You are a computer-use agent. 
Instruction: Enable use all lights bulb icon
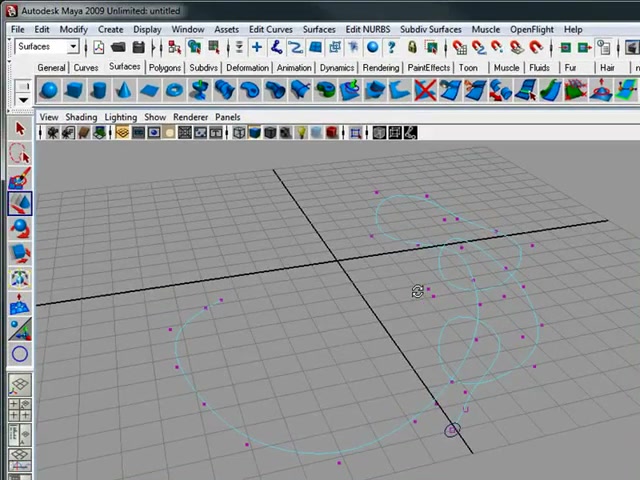(301, 133)
